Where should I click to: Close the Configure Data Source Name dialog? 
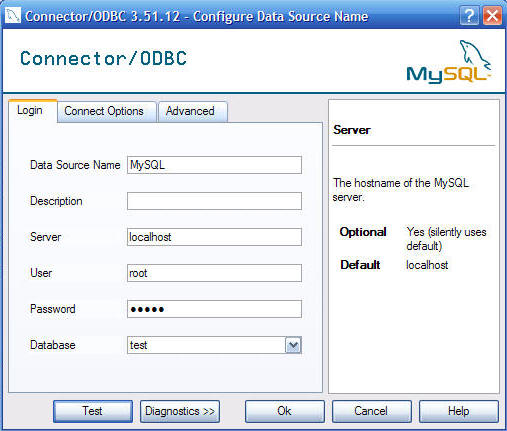point(492,16)
